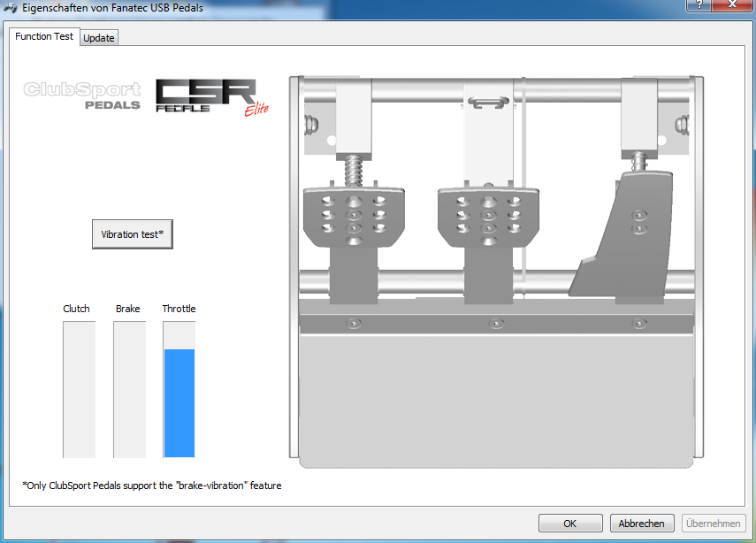This screenshot has width=756, height=543.
Task: Click the Brake label
Action: (127, 309)
